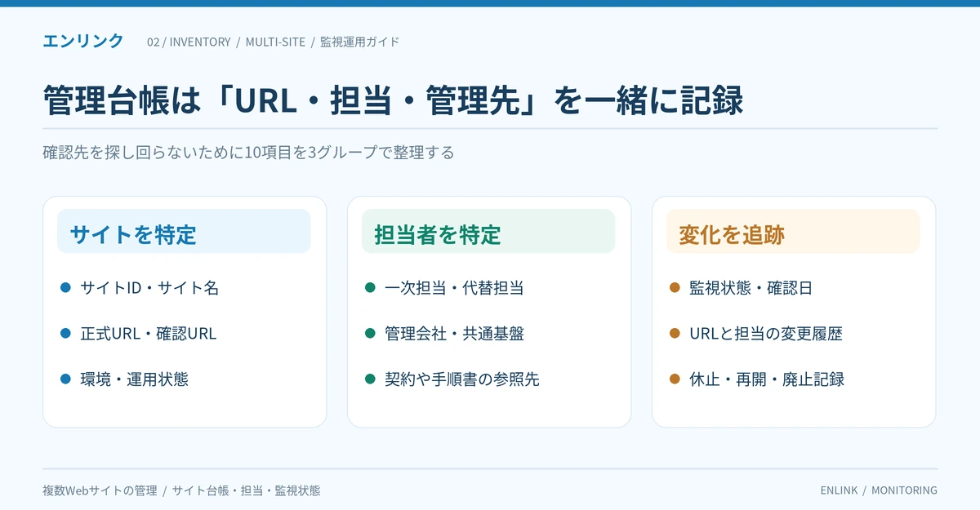This screenshot has width=980, height=510.
Task: Click the orange bullet beside 監視状態・確認日
Action: [675, 287]
